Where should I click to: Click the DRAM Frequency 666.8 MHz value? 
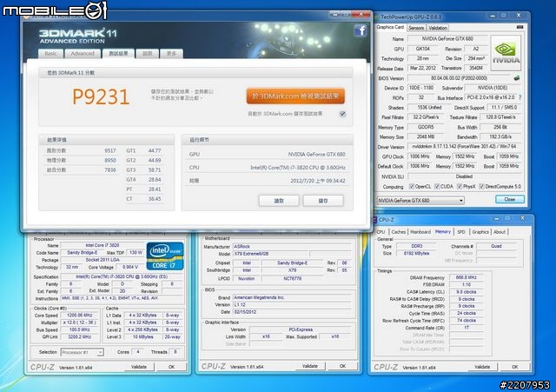[466, 277]
